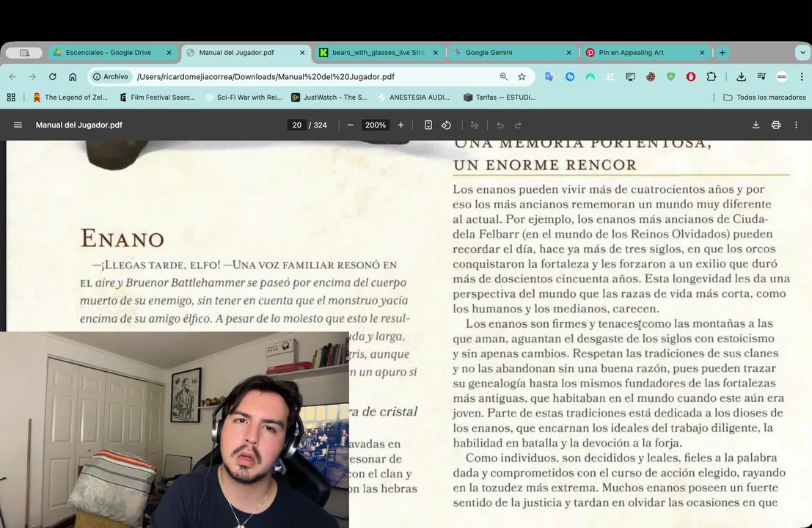Screen dimensions: 812x528
Task: Open the green arc extension icon
Action: coord(590,76)
